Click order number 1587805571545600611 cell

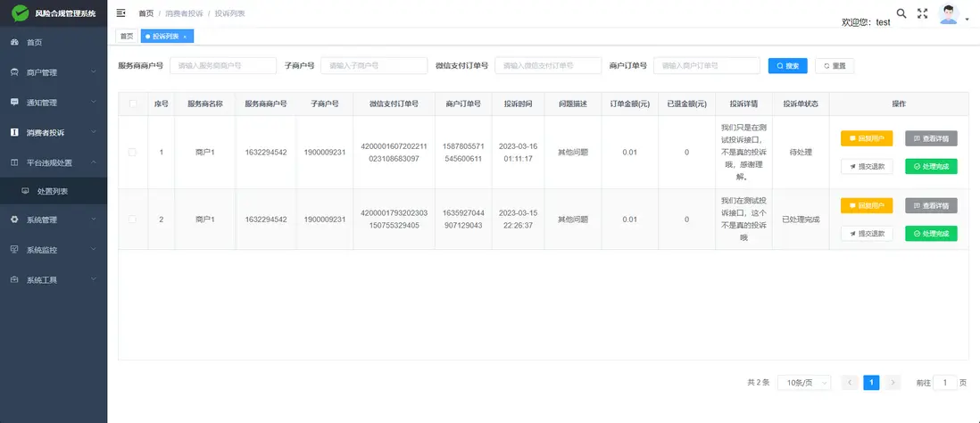461,152
